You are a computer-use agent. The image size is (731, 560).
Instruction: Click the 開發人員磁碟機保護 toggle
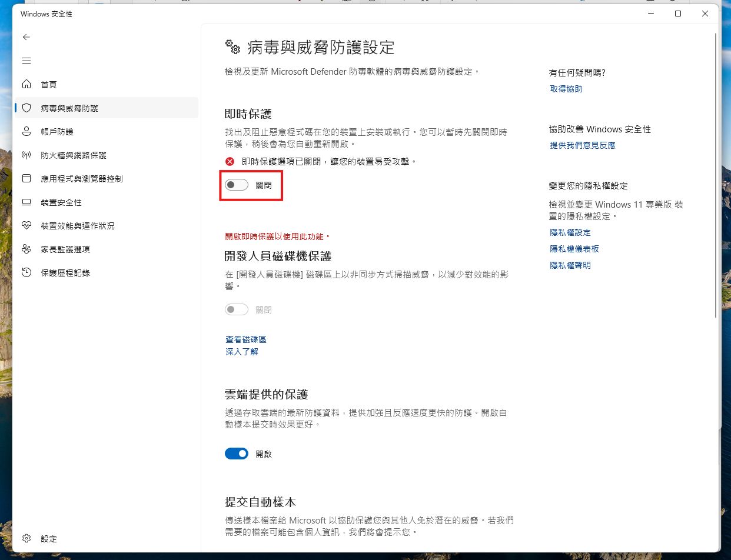[236, 309]
